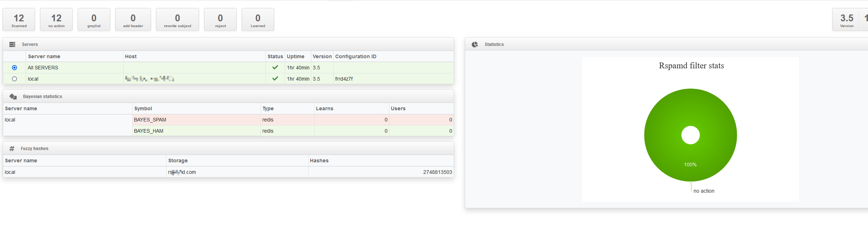Click the 100% label on the pie chart
868x248 pixels.
click(690, 164)
